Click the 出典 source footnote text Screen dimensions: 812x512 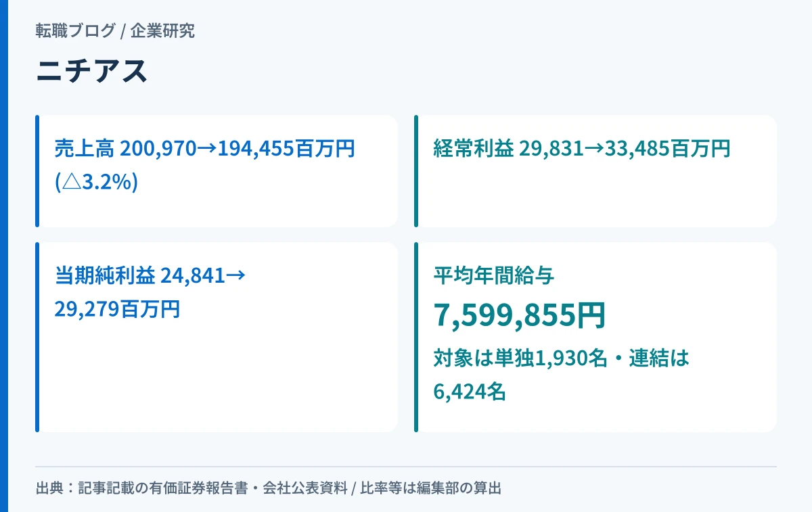point(269,488)
